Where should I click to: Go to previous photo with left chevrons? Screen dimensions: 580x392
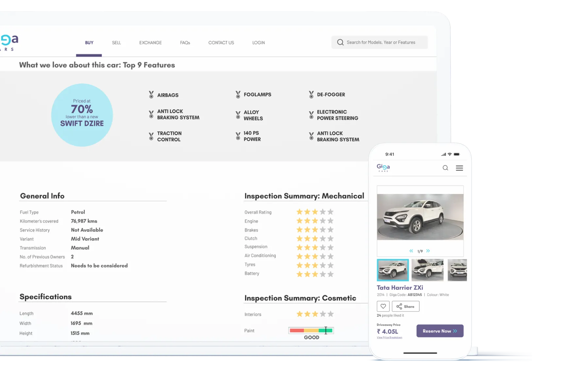click(x=411, y=251)
